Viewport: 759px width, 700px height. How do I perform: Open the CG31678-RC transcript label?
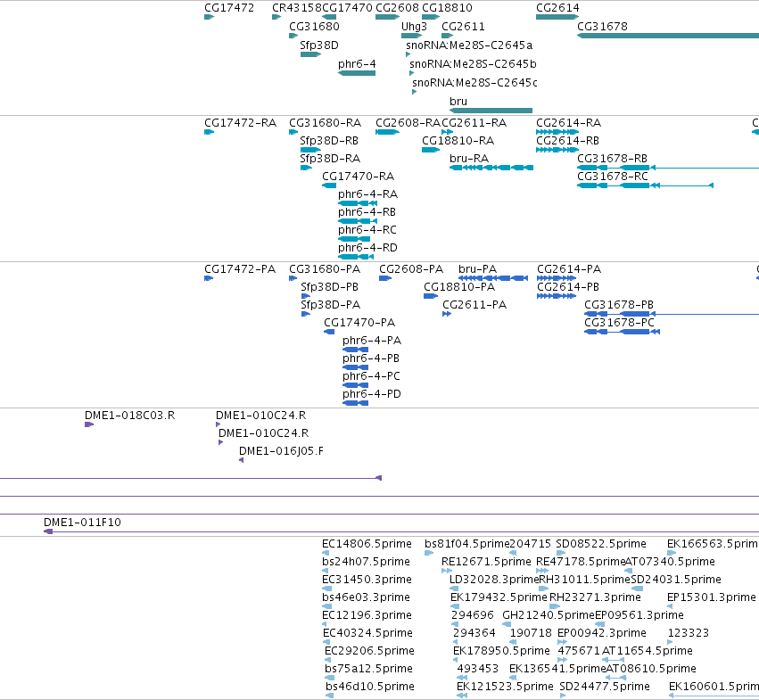pos(613,177)
